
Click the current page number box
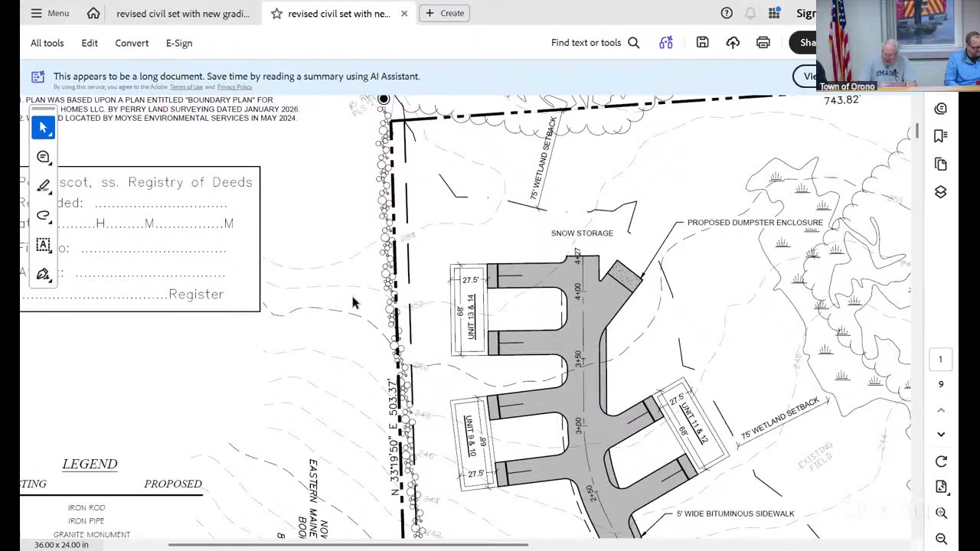click(x=941, y=359)
